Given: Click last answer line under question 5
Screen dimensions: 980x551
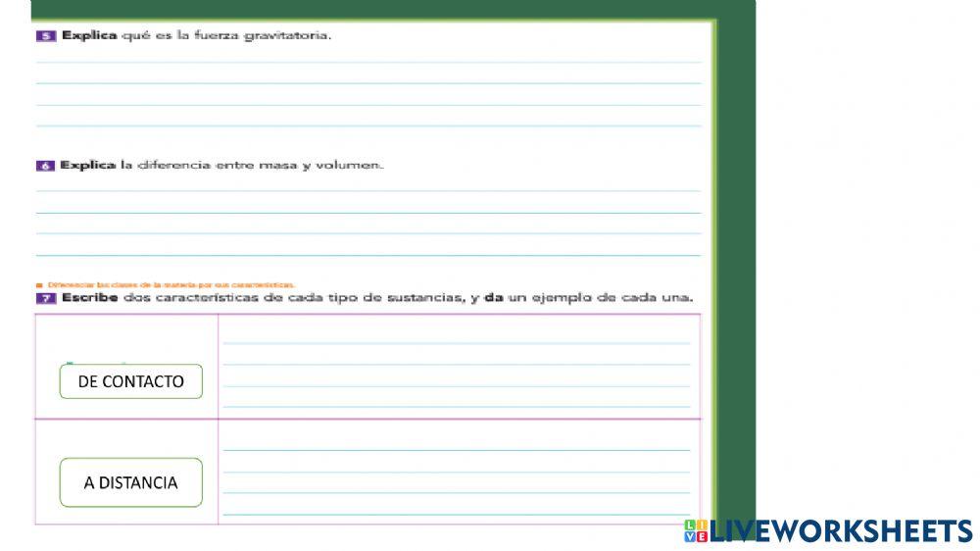Looking at the screenshot, I should coord(368,124).
